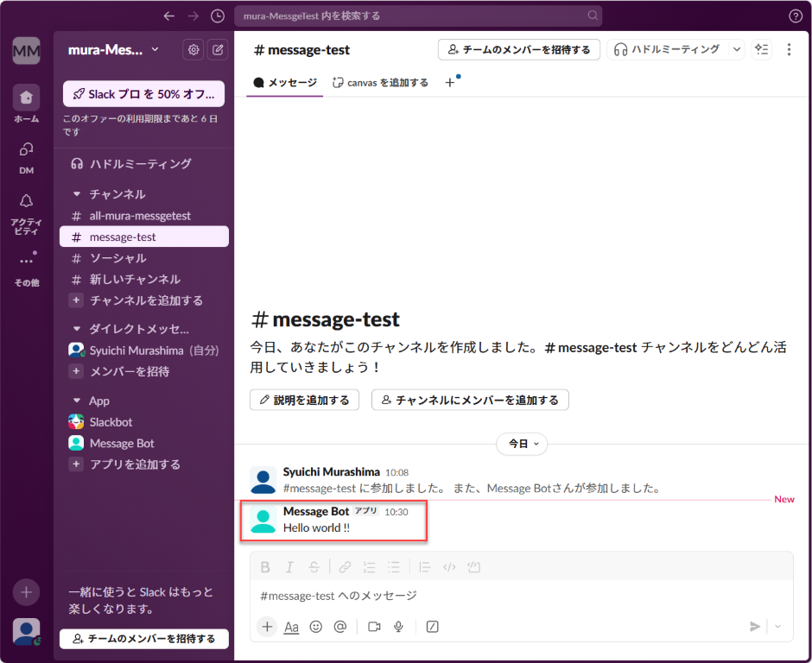812x663 pixels.
Task: Attach a file with composer plus button
Action: [x=267, y=627]
